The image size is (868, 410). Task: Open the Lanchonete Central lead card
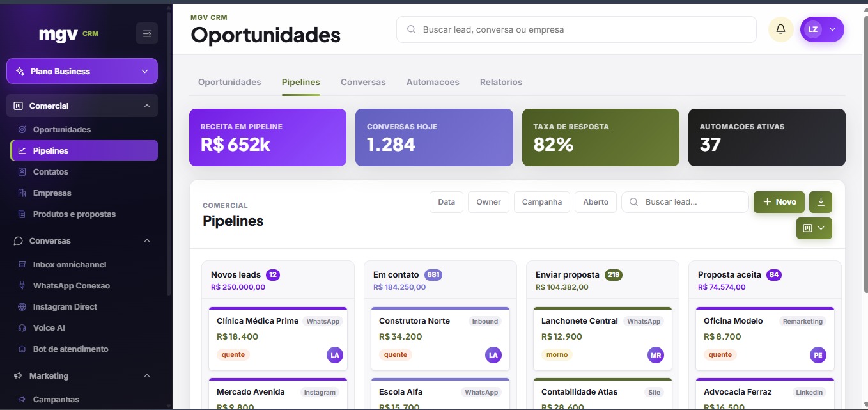point(603,339)
